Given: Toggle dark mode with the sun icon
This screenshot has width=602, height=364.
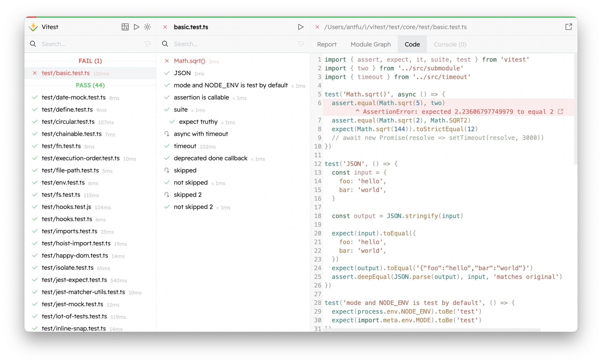Looking at the screenshot, I should point(147,27).
